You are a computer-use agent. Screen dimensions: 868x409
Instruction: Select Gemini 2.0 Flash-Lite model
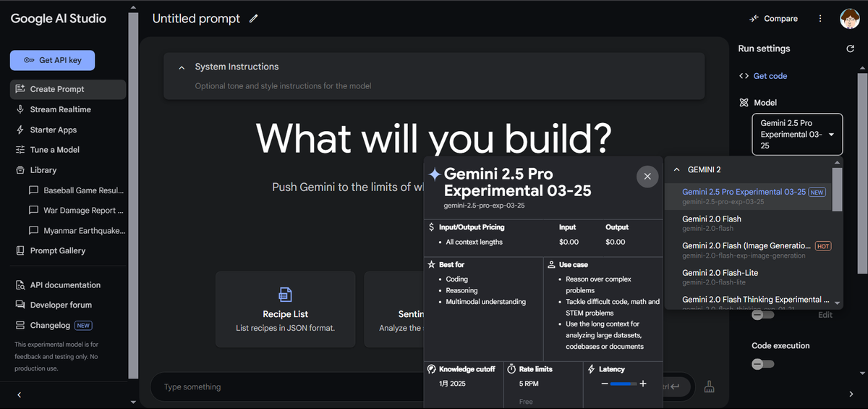pyautogui.click(x=749, y=277)
